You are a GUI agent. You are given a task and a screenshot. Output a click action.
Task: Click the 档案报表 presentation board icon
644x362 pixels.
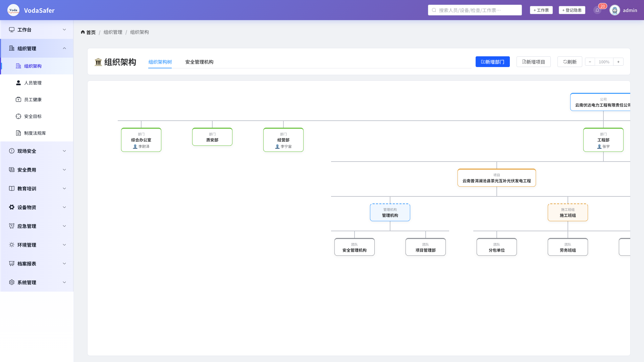coord(12,263)
